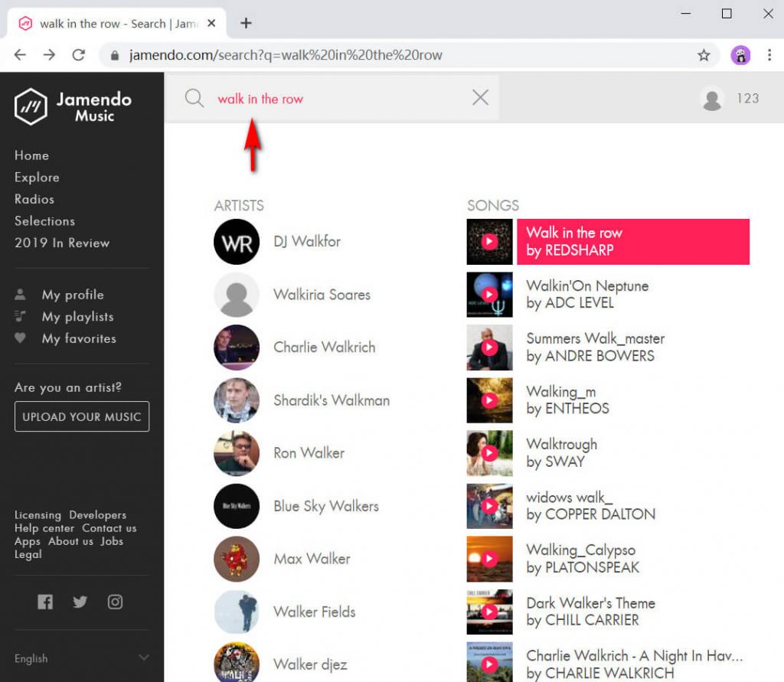Open the Twitter icon link
784x682 pixels.
(x=80, y=602)
